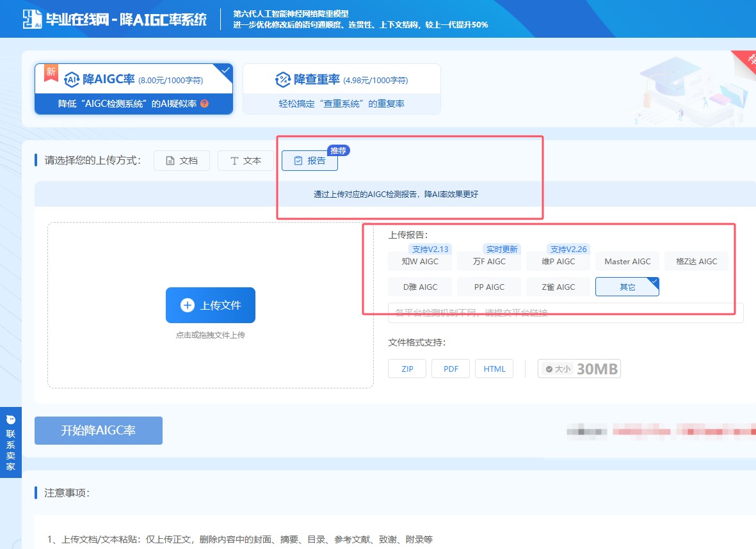Click the ZIP file format button
Viewport: 756px width, 549px height.
pyautogui.click(x=406, y=368)
